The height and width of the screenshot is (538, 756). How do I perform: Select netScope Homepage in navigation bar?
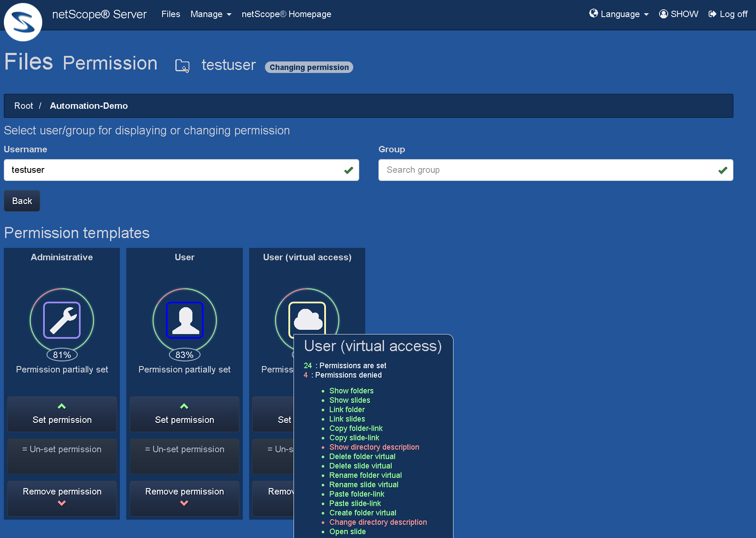pos(286,14)
